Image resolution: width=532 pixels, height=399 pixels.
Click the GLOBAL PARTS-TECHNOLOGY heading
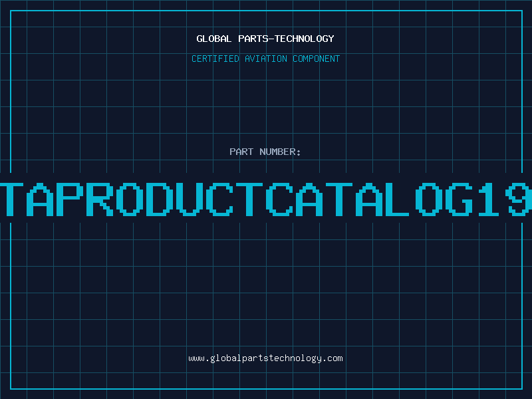[265, 39]
